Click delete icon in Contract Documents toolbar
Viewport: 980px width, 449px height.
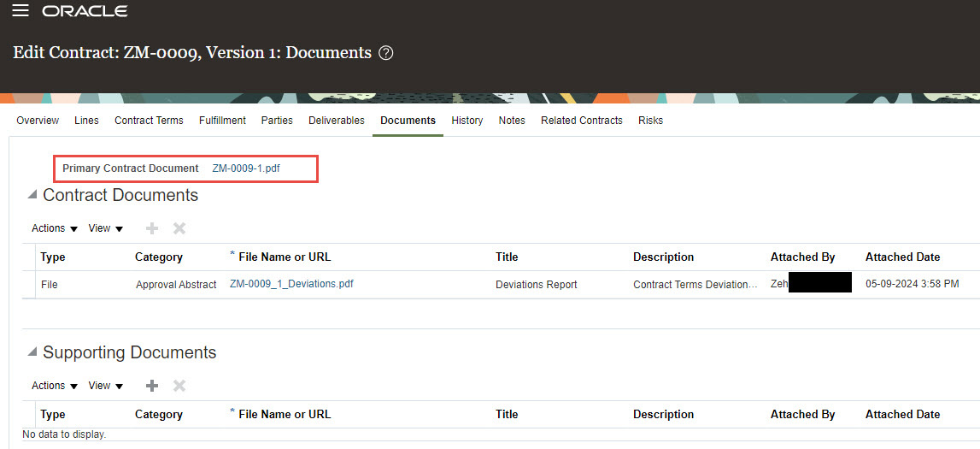click(179, 229)
